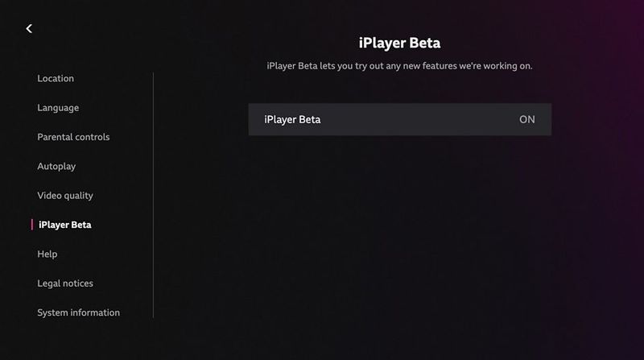Open the Location settings
Image resolution: width=644 pixels, height=360 pixels.
(x=56, y=78)
